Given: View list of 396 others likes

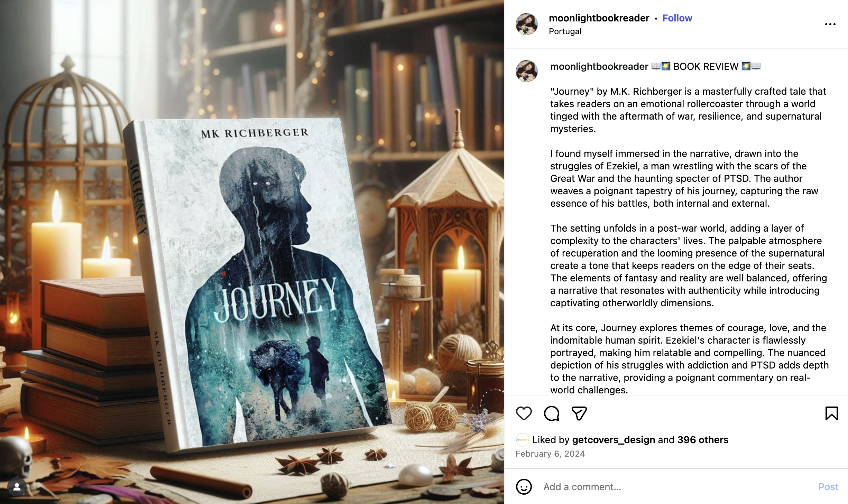Looking at the screenshot, I should click(703, 440).
